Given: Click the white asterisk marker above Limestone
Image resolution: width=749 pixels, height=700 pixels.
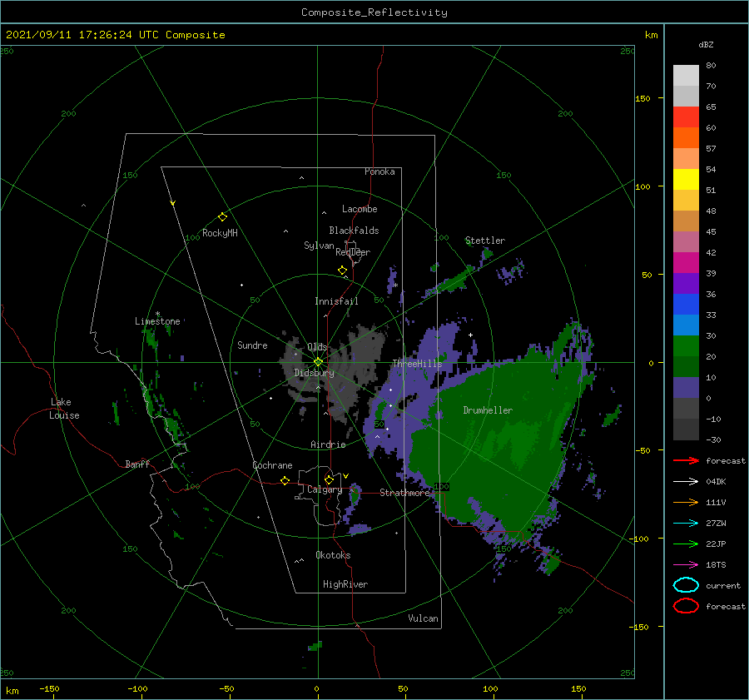Looking at the screenshot, I should pyautogui.click(x=157, y=314).
